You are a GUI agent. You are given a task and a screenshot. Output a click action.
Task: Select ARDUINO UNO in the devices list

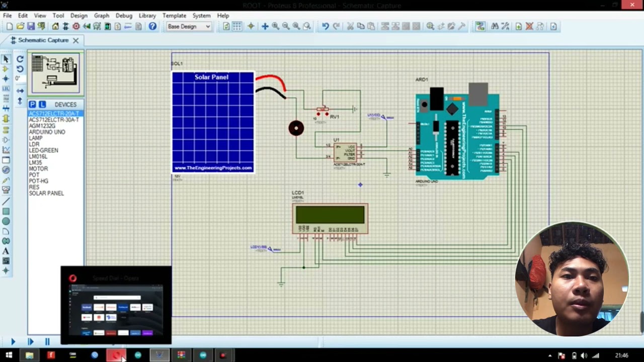(47, 132)
